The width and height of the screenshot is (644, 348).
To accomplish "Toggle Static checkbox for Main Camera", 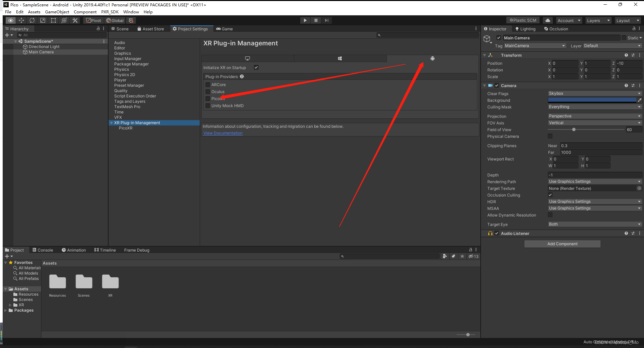I will (x=624, y=38).
